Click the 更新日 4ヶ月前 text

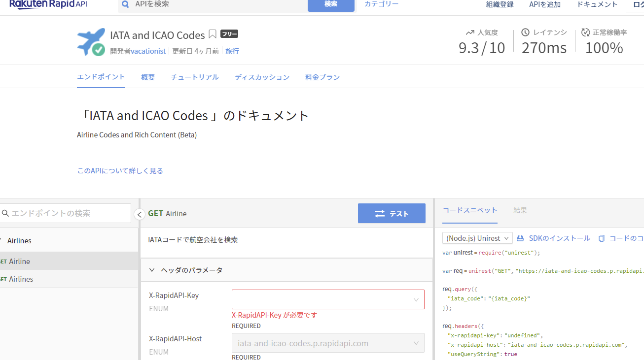[195, 51]
